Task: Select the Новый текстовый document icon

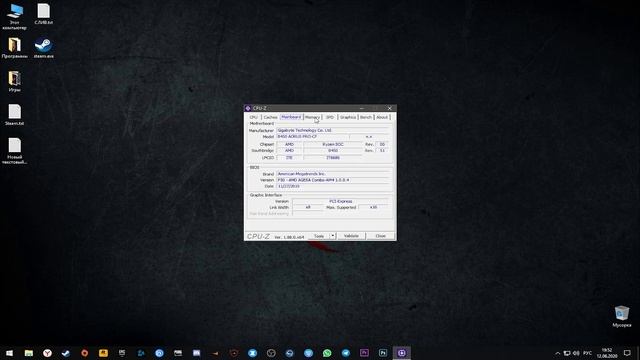Action: pyautogui.click(x=15, y=151)
